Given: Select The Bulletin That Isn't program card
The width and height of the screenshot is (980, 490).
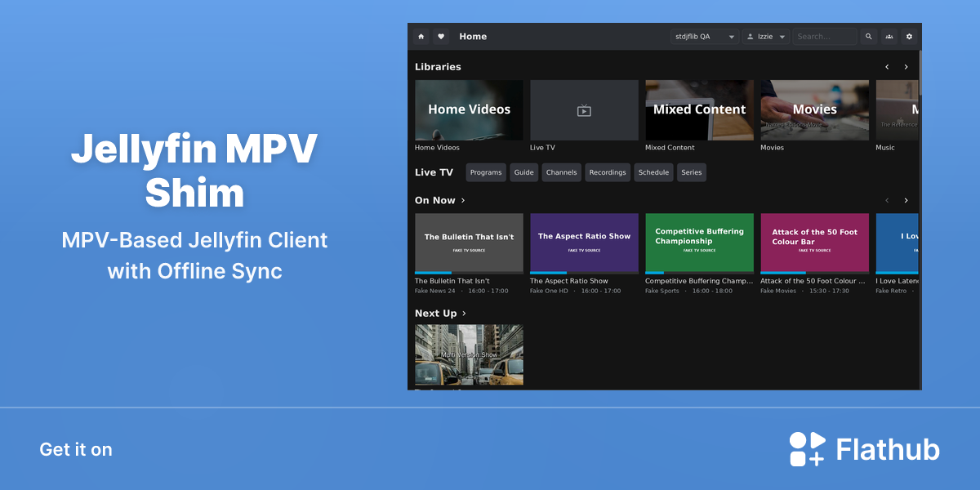Looking at the screenshot, I should pyautogui.click(x=469, y=243).
